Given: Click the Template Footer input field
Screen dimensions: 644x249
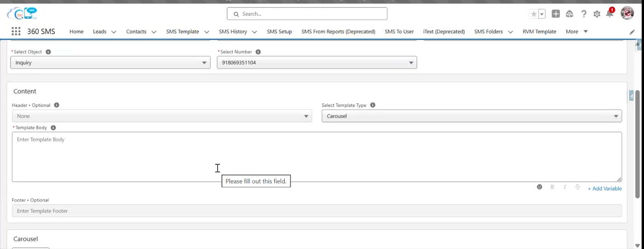Looking at the screenshot, I should pos(317,211).
